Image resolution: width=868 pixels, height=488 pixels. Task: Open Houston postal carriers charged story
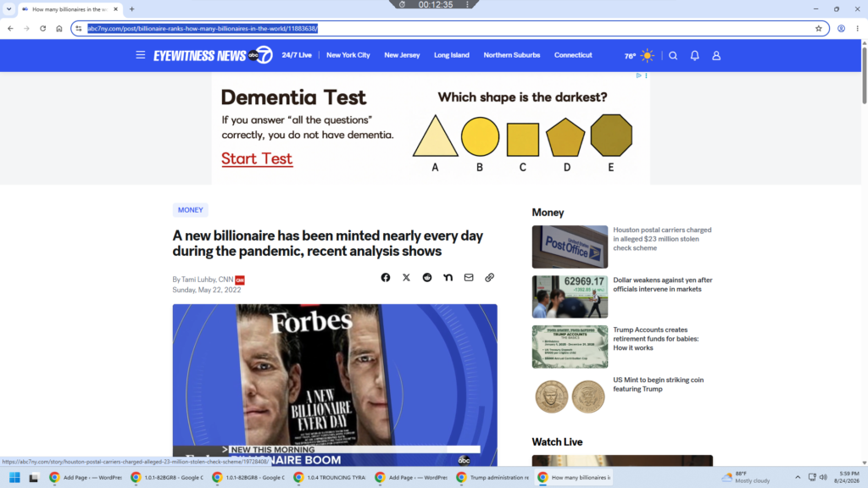click(x=662, y=239)
